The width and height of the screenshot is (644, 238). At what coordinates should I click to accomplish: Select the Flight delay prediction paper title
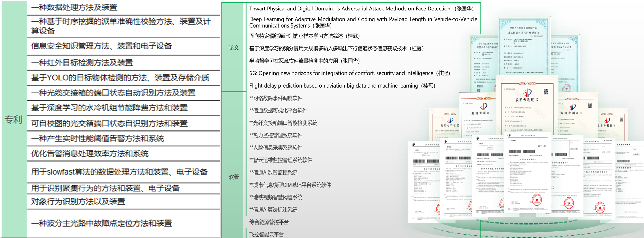tap(342, 86)
